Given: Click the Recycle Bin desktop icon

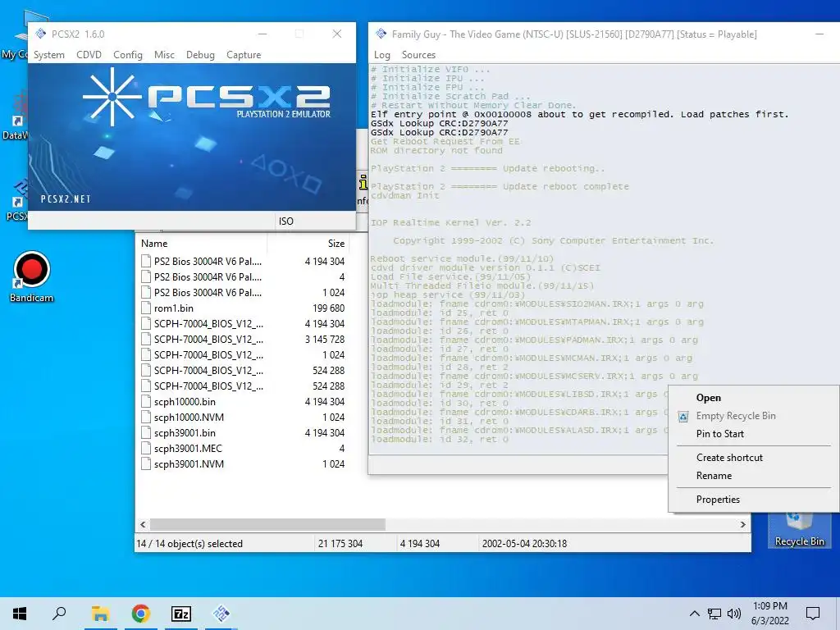Looking at the screenshot, I should (799, 531).
